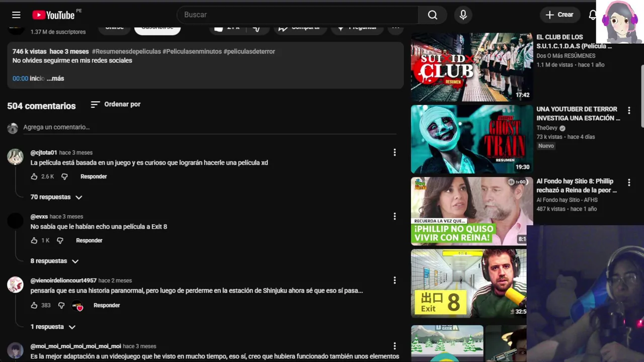Expand the 8 respuestas thread
Screen dimensions: 644x362
pyautogui.click(x=54, y=261)
